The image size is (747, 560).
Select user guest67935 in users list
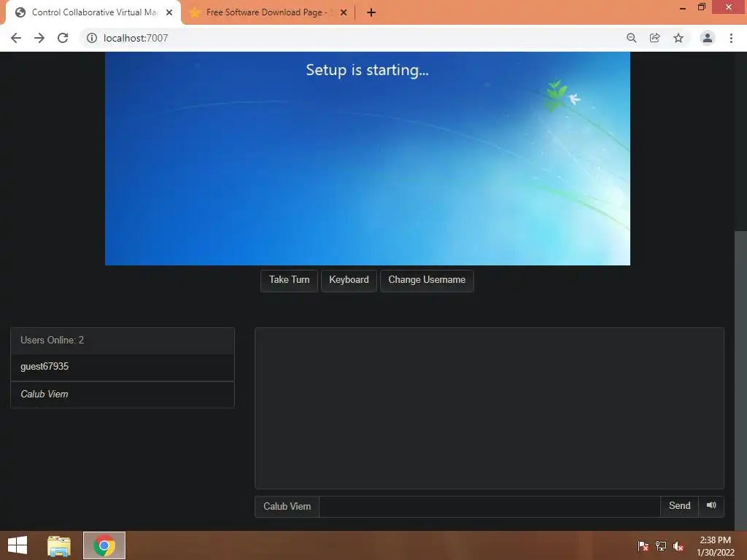click(123, 367)
